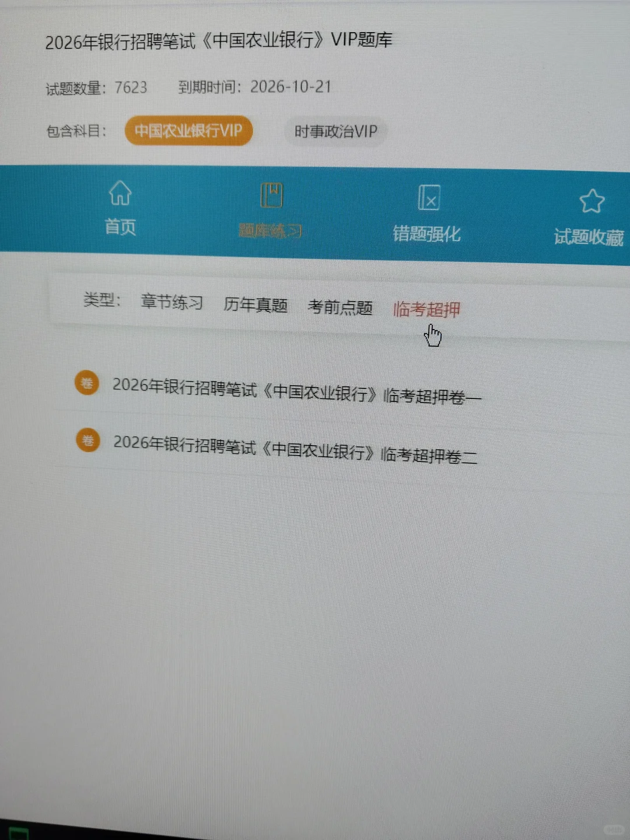Click the 包含科目 label
Screen dimensions: 630x840
76,131
